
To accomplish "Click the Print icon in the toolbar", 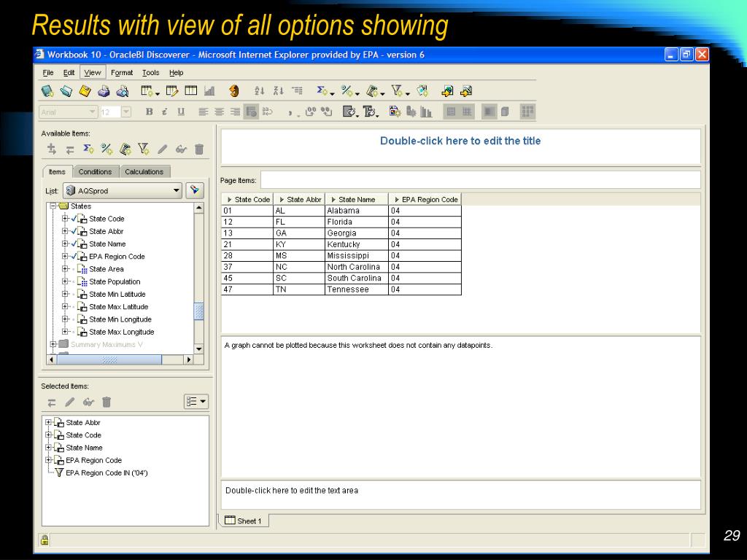I will pos(104,91).
